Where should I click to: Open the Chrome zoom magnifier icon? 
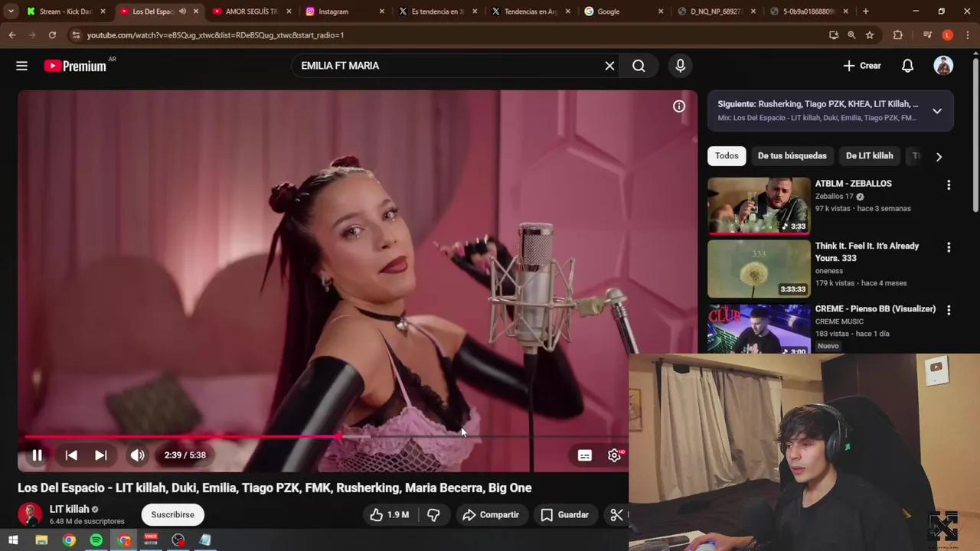[851, 35]
